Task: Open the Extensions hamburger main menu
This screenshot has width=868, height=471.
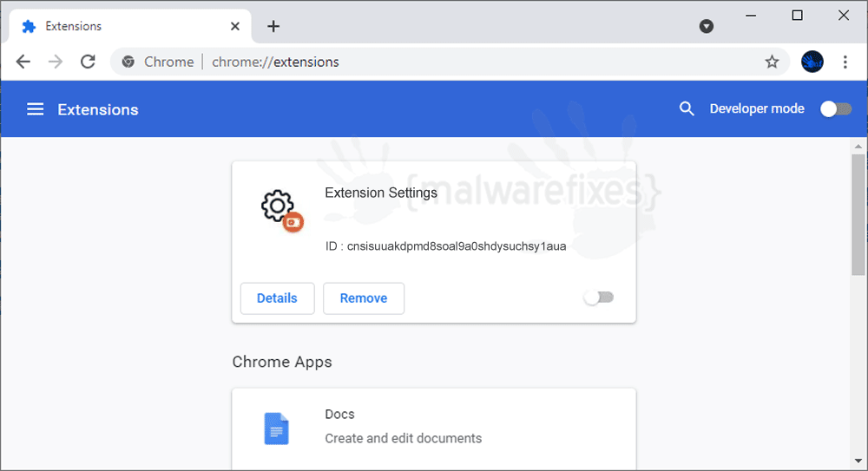Action: click(x=35, y=109)
